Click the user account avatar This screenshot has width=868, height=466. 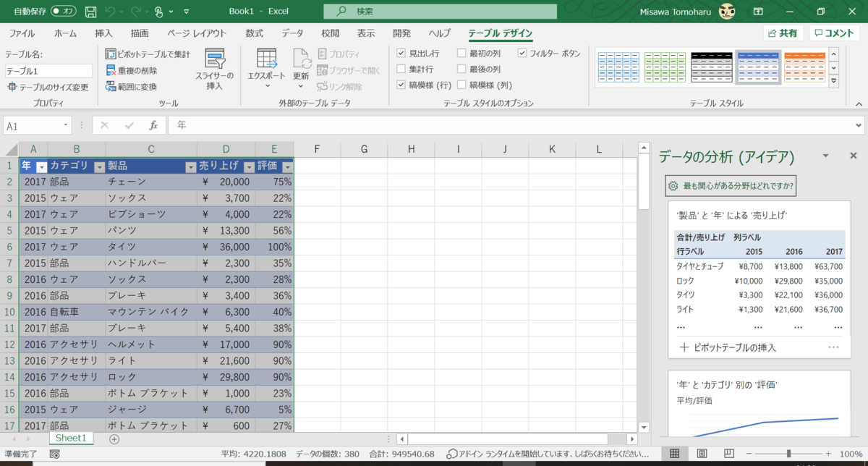click(728, 12)
